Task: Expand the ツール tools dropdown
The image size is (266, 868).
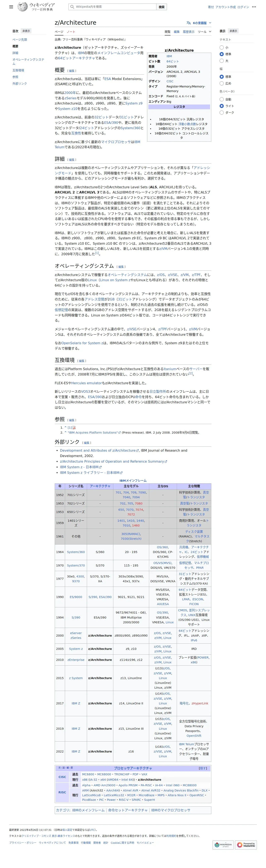Action: (x=204, y=32)
